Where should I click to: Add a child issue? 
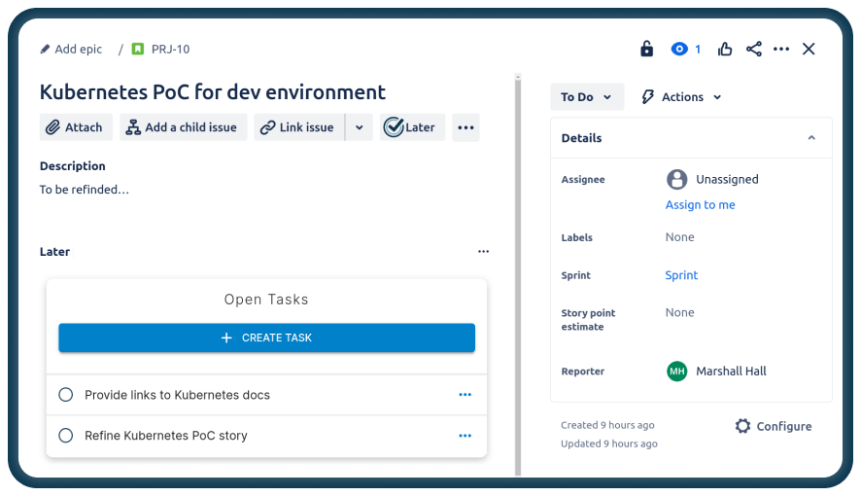coord(181,127)
